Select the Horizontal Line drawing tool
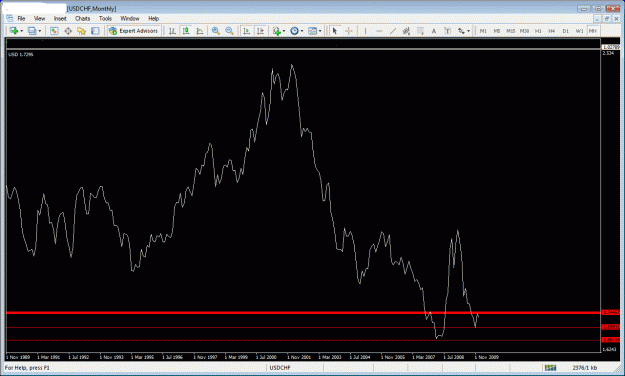The width and height of the screenshot is (625, 376). pos(379,31)
